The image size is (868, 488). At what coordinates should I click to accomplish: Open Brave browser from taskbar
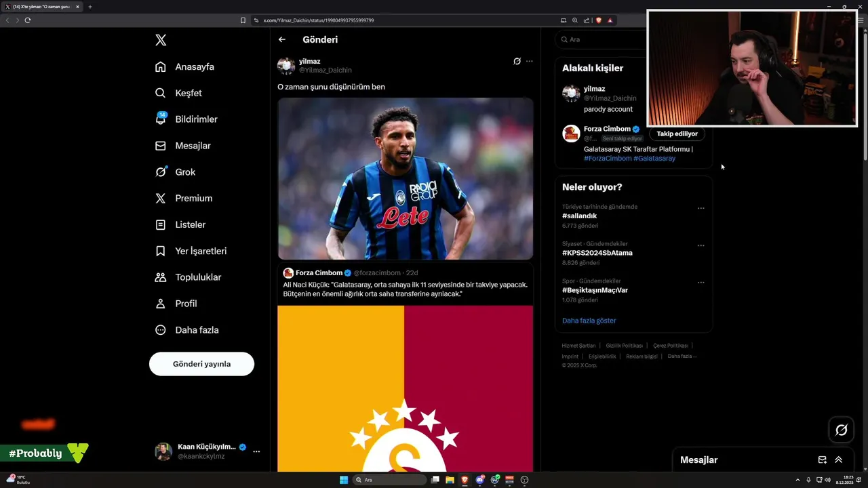coord(465,480)
